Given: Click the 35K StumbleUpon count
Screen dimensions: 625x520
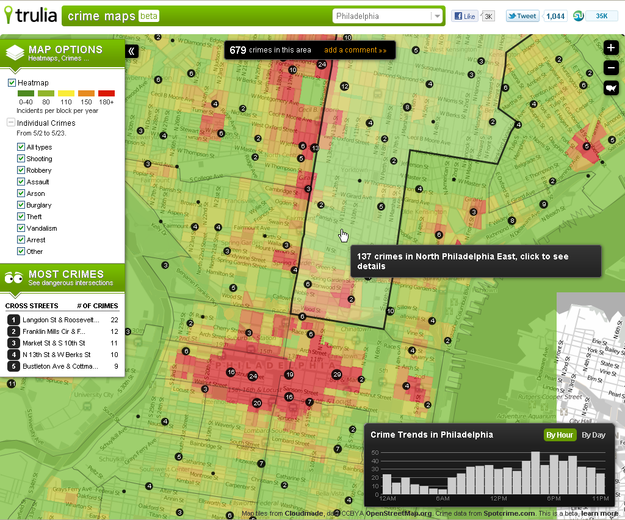Looking at the screenshot, I should click(x=602, y=16).
